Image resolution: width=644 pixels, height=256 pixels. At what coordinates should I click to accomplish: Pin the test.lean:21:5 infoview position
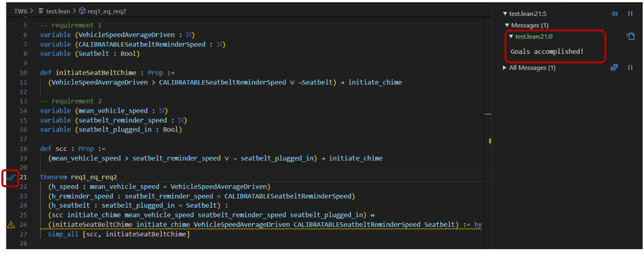pyautogui.click(x=614, y=14)
